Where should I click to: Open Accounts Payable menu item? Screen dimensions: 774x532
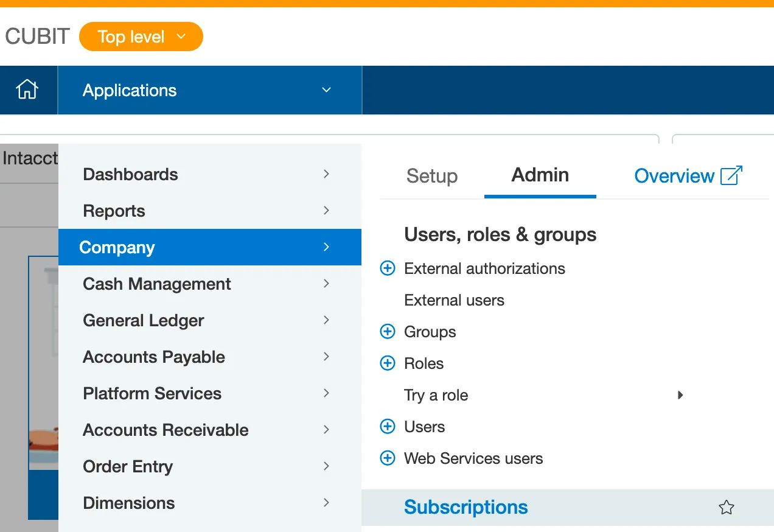click(210, 357)
